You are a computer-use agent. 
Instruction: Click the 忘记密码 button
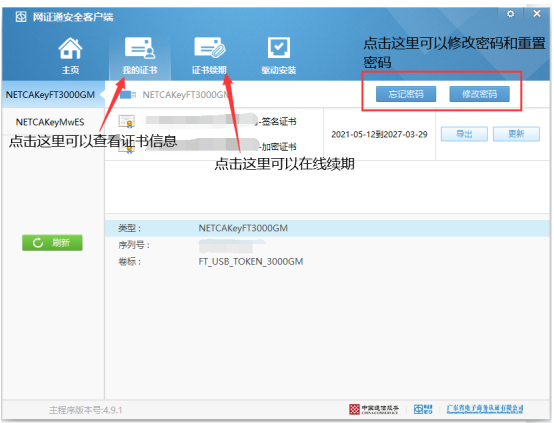(x=406, y=94)
